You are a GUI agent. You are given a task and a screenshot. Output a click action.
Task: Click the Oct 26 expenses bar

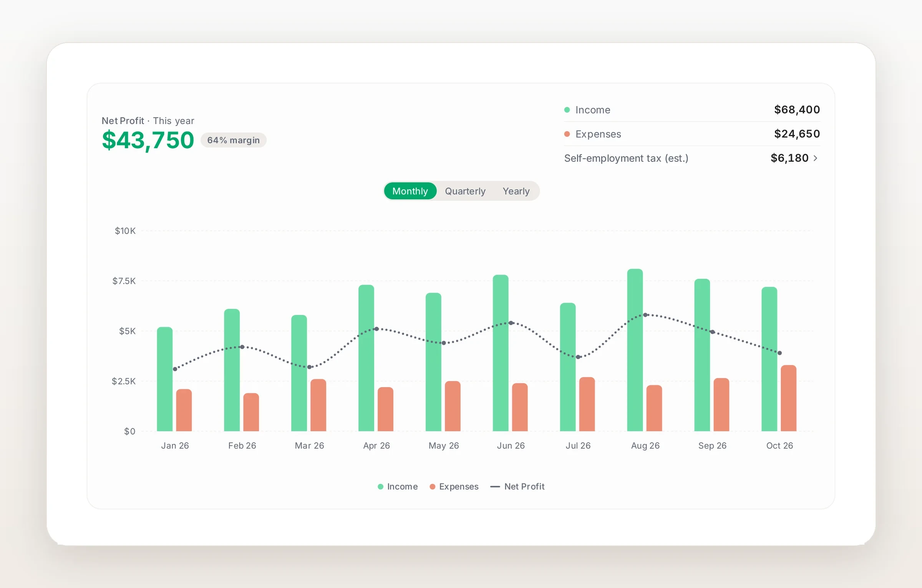tap(789, 398)
